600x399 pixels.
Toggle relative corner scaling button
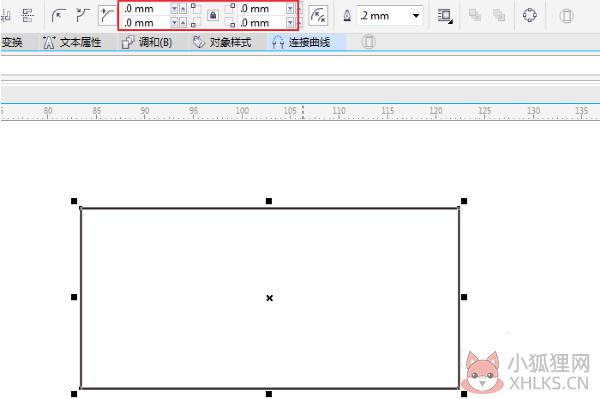318,16
